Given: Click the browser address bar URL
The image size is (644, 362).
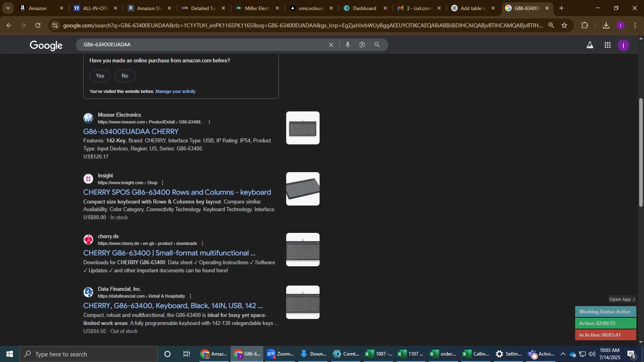Looking at the screenshot, I should click(x=303, y=25).
